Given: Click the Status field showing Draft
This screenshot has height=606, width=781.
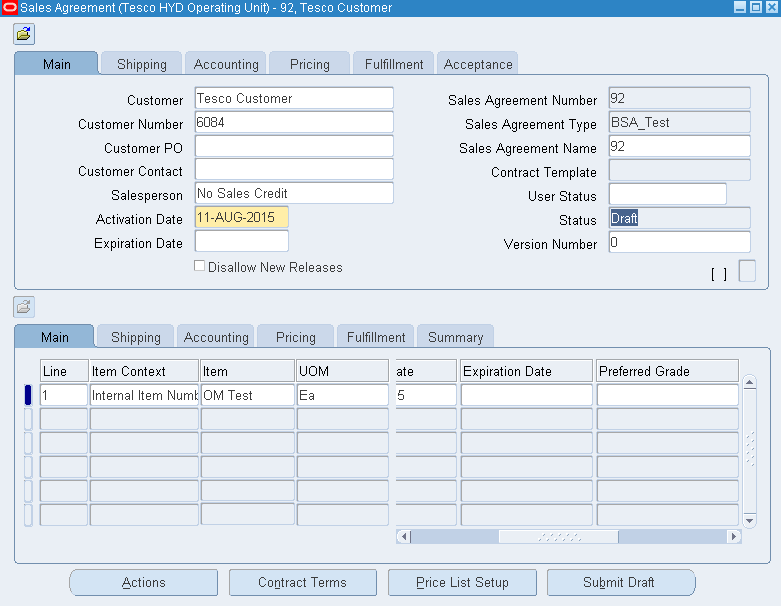Looking at the screenshot, I should (x=679, y=218).
